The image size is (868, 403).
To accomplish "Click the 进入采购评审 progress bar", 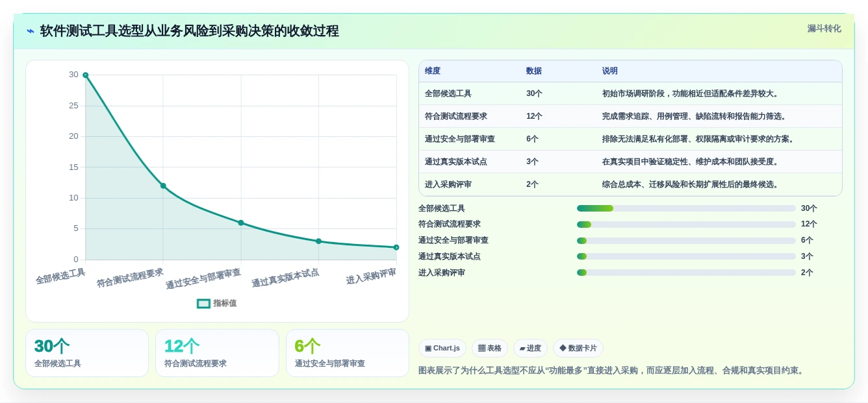I will [686, 273].
